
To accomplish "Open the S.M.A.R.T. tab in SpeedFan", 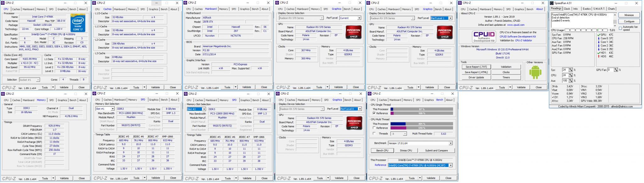I will 599,9.
